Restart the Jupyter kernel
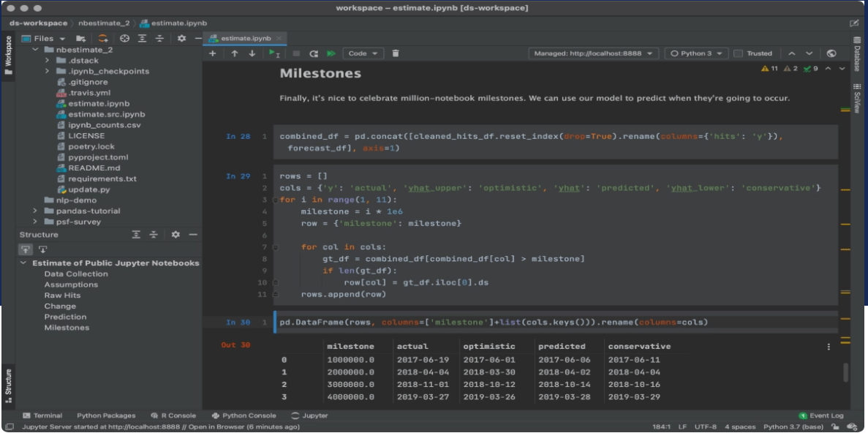This screenshot has width=868, height=433. (x=314, y=53)
